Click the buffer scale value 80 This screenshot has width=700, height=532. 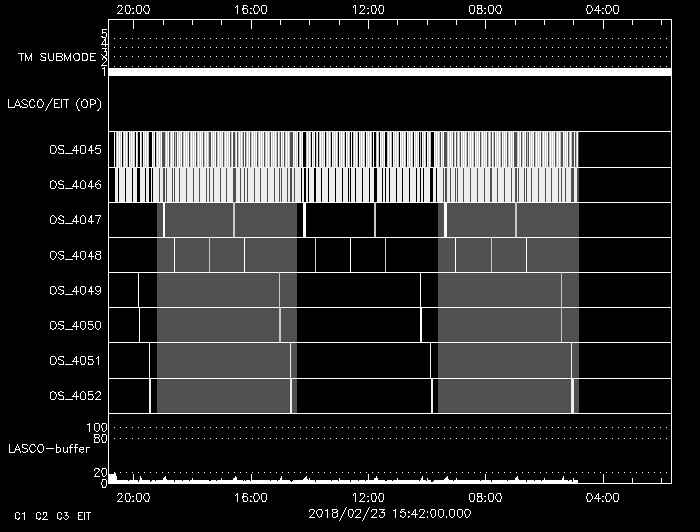100,439
